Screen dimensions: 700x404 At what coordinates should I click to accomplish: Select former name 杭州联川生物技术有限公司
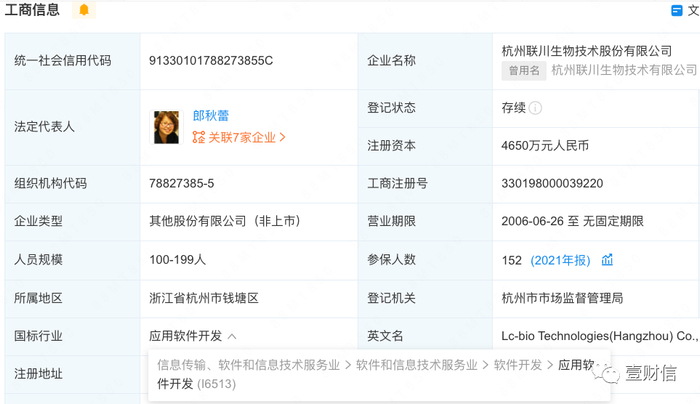tap(624, 70)
